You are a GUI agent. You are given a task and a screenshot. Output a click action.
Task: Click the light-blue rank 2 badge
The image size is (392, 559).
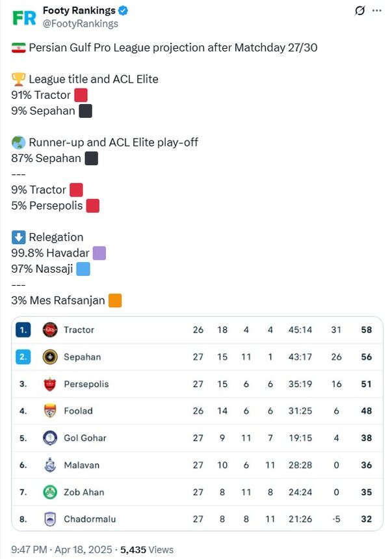(23, 357)
